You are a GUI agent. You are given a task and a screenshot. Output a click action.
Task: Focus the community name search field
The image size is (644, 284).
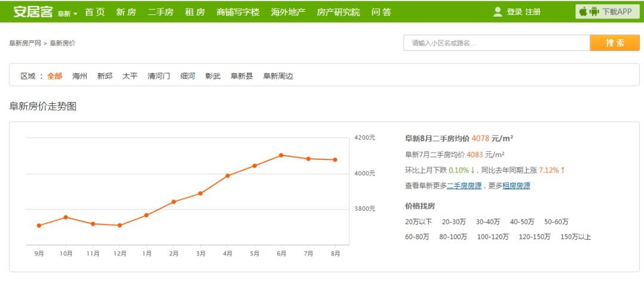point(496,43)
